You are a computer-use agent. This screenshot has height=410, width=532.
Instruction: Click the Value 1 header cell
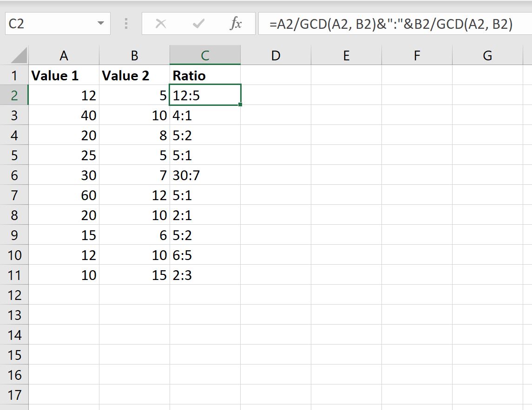coord(64,75)
